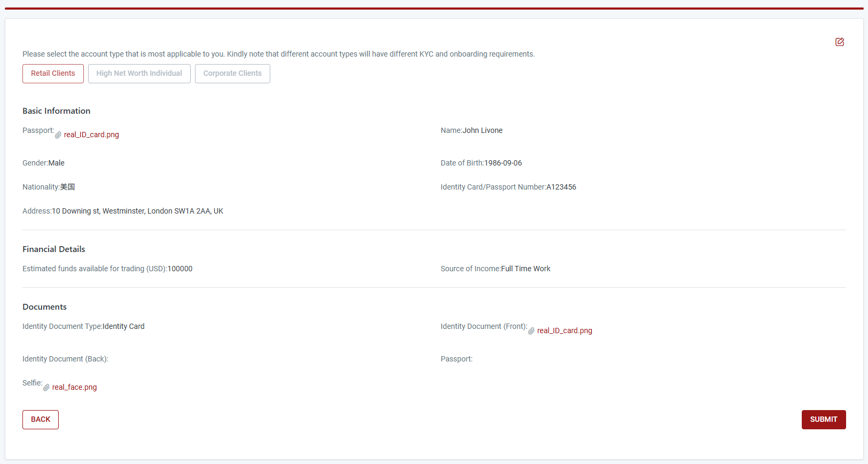Click the passport number A123456
Viewport: 868px width, 464px height.
[561, 187]
